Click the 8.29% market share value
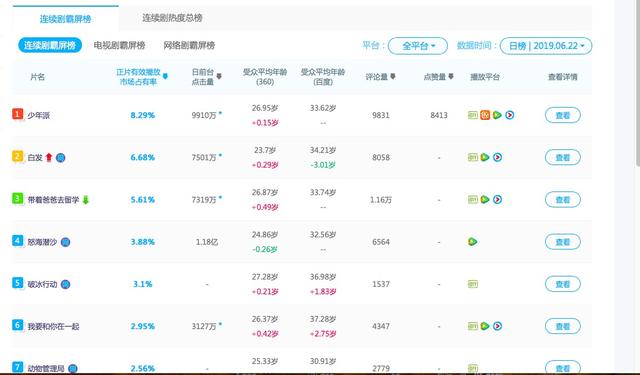Image resolution: width=640 pixels, height=375 pixels. (142, 115)
